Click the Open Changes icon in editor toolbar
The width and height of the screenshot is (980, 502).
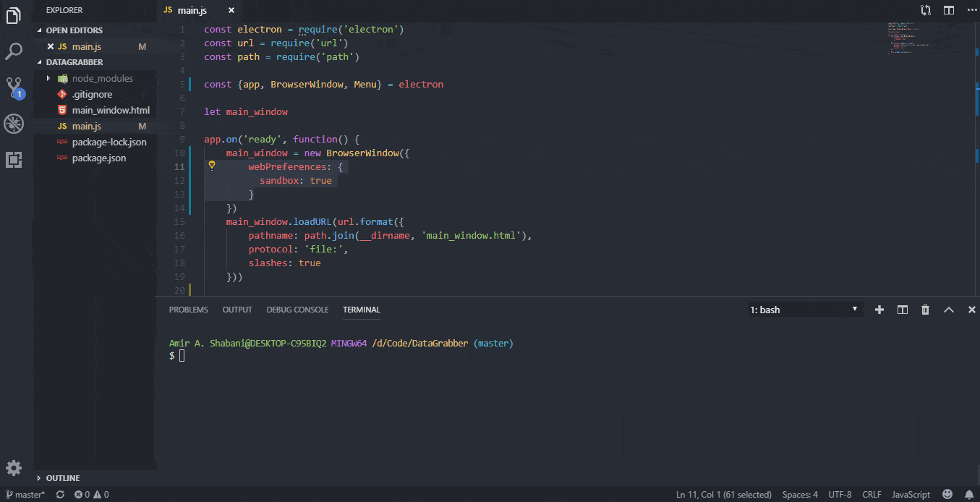click(x=926, y=10)
